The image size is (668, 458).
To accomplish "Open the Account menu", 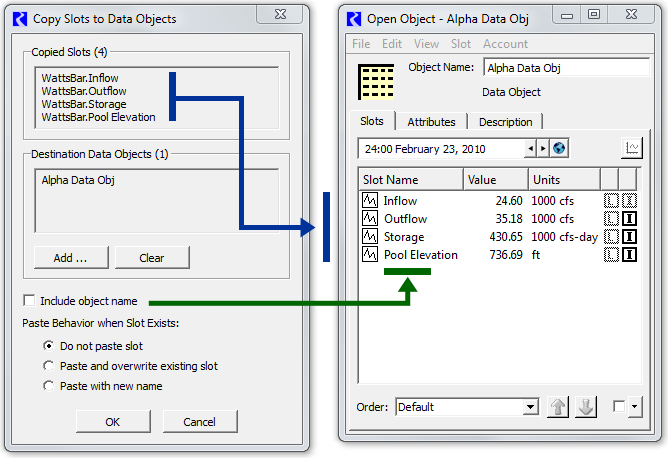I will [505, 44].
